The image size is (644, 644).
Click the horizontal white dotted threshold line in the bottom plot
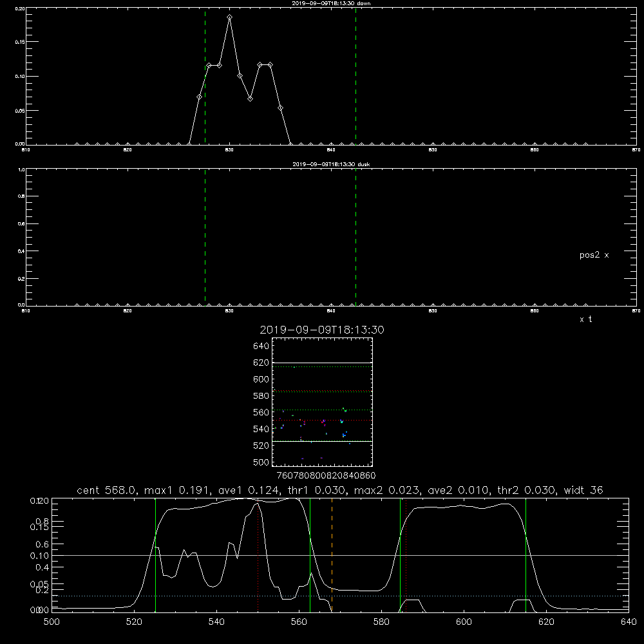pos(341,596)
